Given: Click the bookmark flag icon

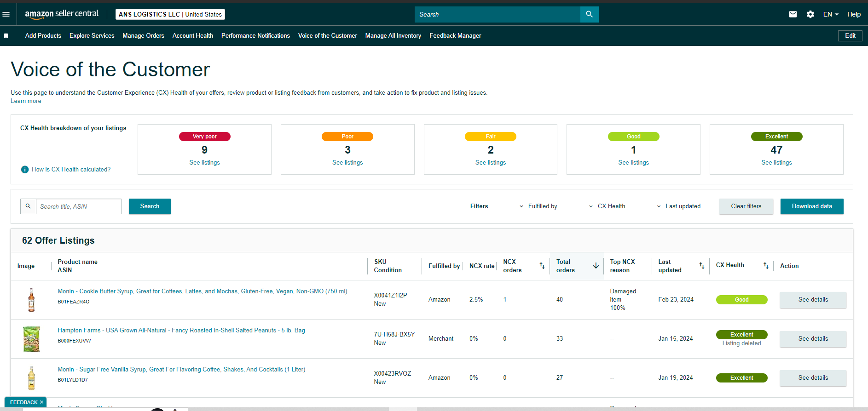Looking at the screenshot, I should (x=6, y=36).
